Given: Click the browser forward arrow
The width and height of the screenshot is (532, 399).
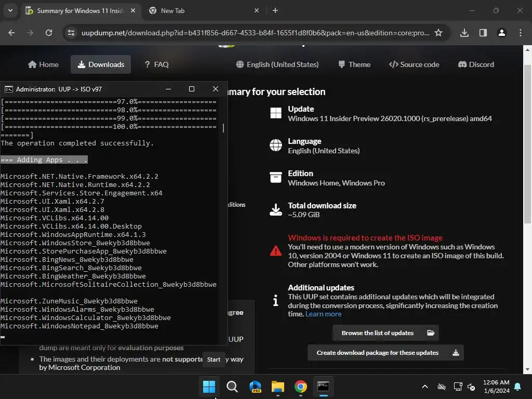Looking at the screenshot, I should click(30, 33).
